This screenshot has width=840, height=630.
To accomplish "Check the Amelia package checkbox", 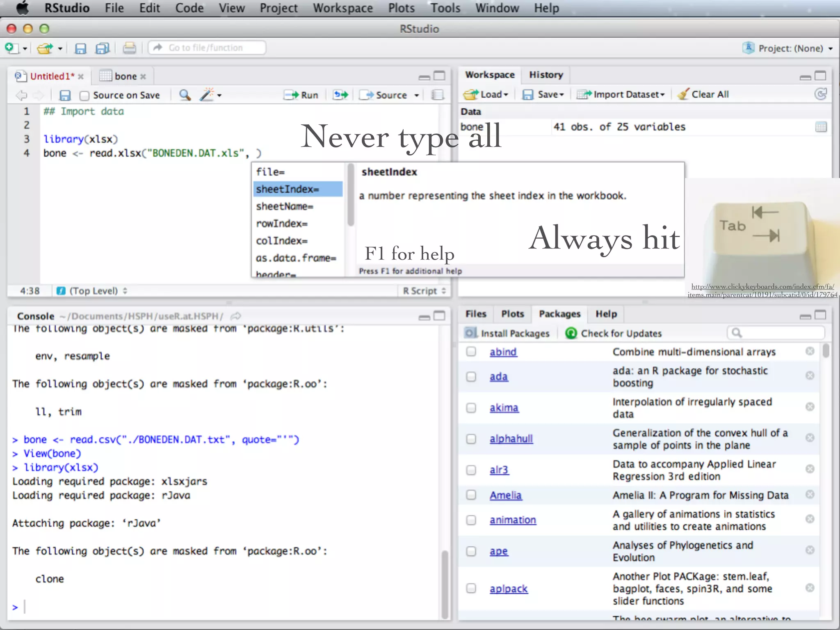I will tap(471, 495).
